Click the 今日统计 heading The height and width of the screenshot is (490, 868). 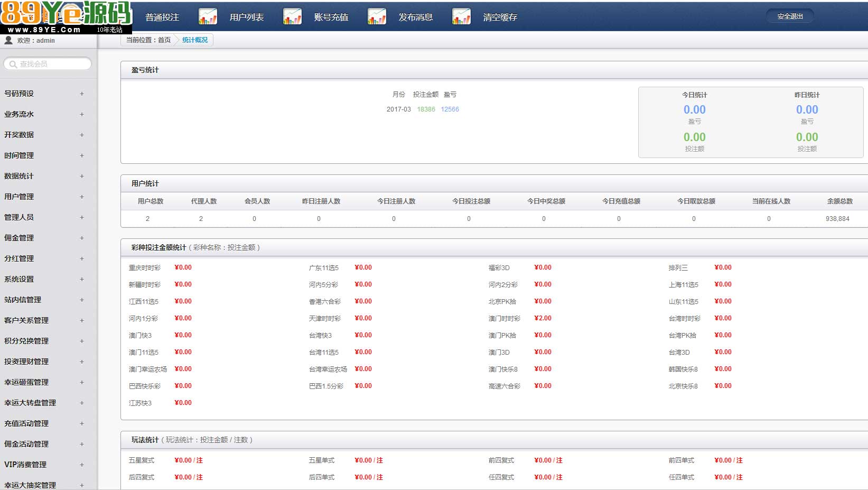(x=694, y=95)
